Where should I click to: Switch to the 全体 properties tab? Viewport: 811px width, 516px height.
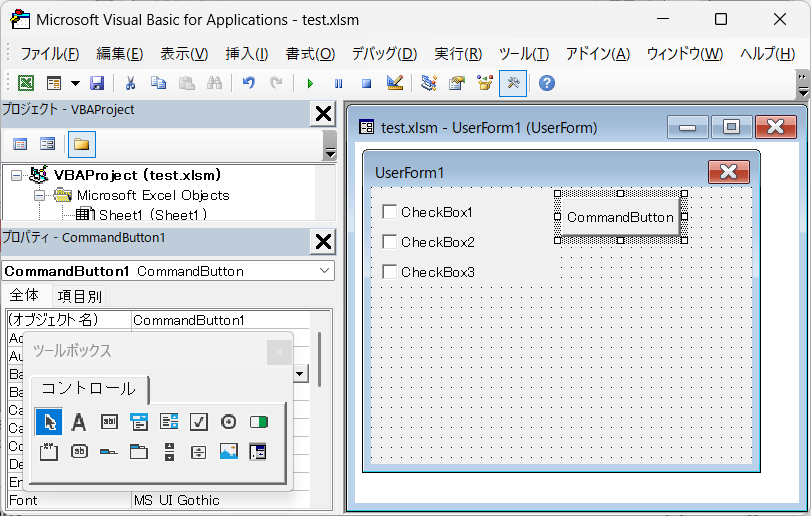(x=24, y=295)
